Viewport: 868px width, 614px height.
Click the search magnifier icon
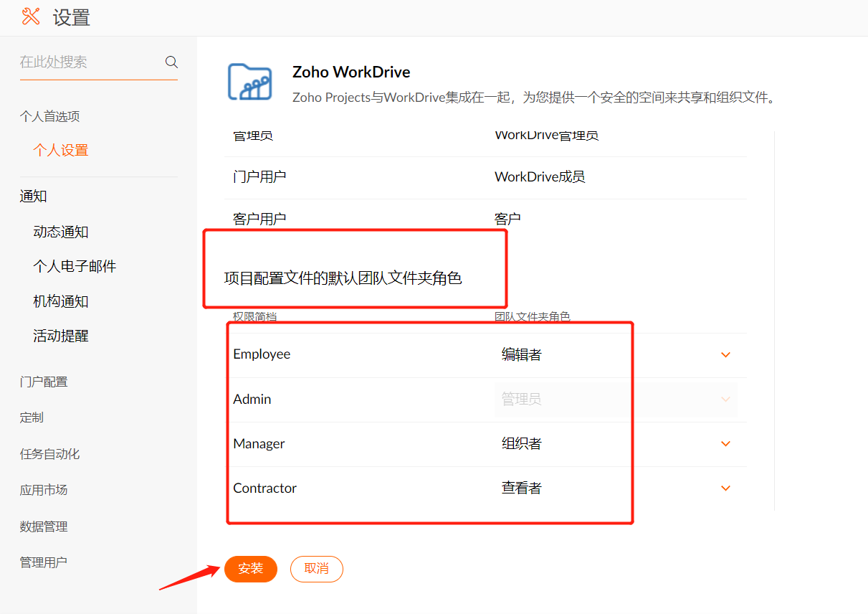(x=171, y=62)
